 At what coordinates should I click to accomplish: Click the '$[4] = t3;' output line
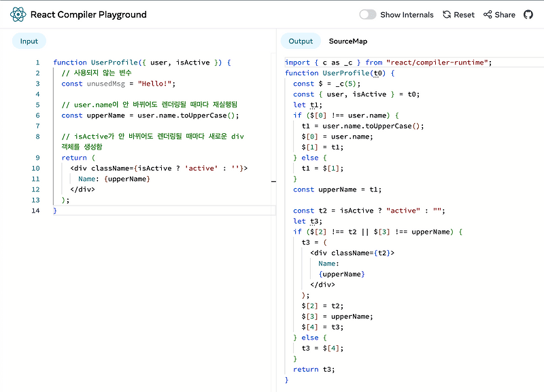[x=322, y=327]
